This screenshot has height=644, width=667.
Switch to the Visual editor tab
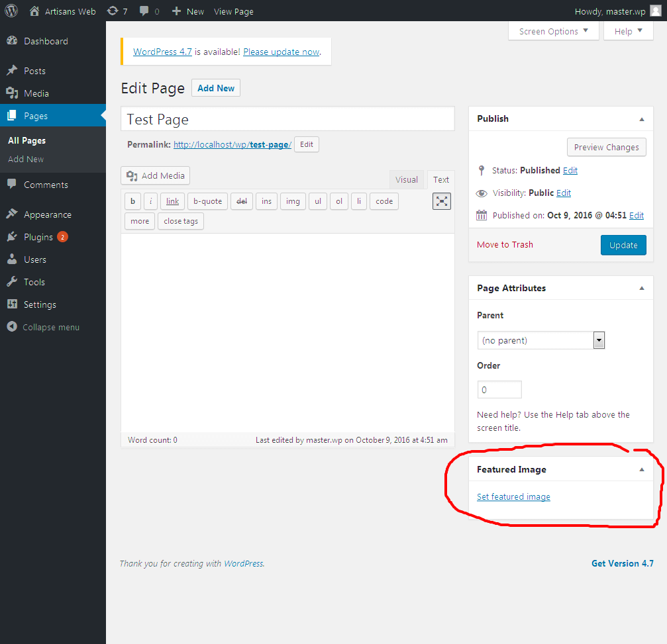coord(406,179)
